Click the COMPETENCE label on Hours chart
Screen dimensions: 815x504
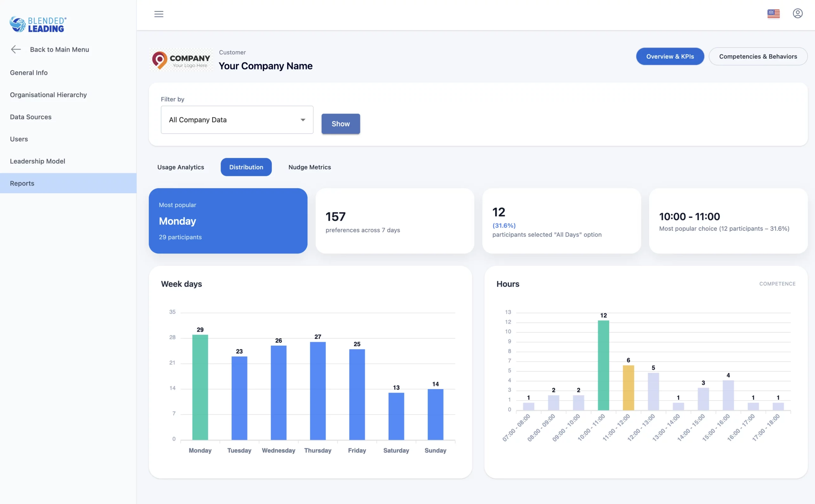[777, 284]
